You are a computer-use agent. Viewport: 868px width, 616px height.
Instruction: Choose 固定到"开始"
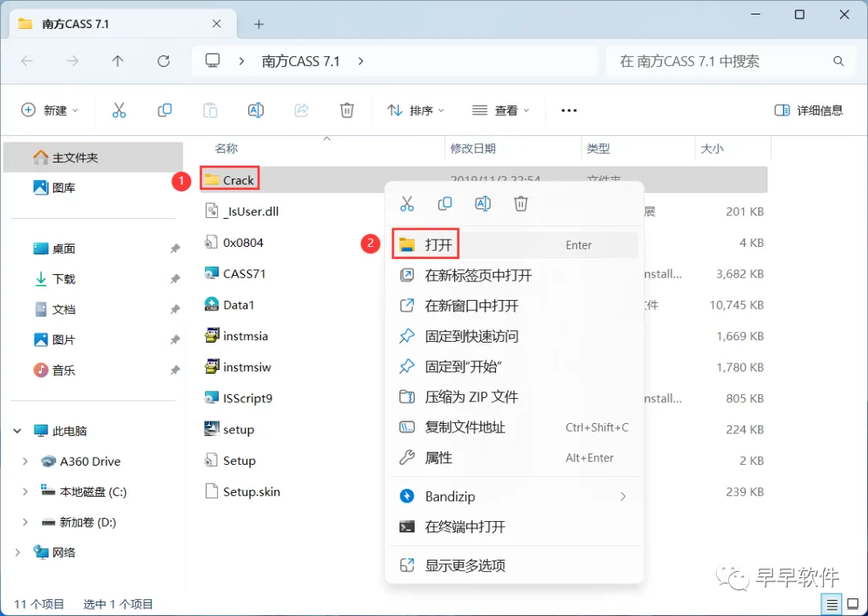pyautogui.click(x=514, y=367)
